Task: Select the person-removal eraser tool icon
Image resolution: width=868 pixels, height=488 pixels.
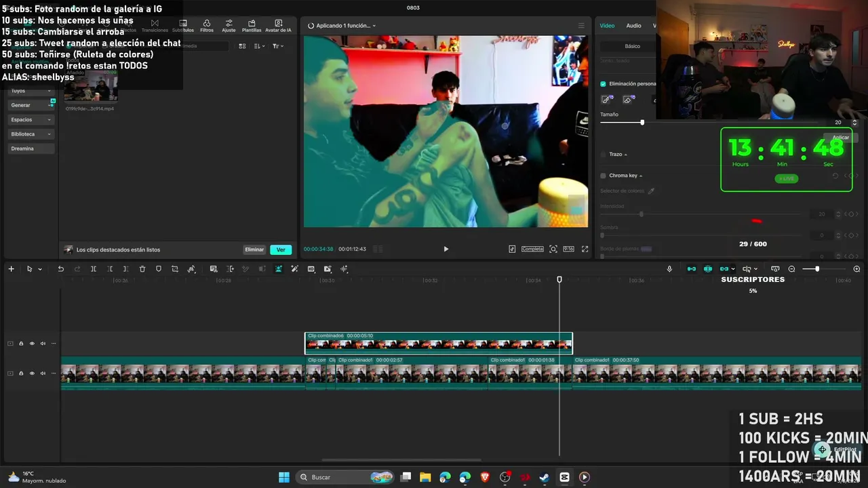Action: point(628,100)
